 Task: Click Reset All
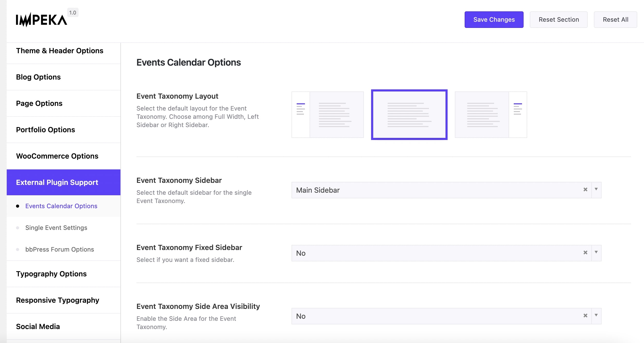click(x=615, y=19)
